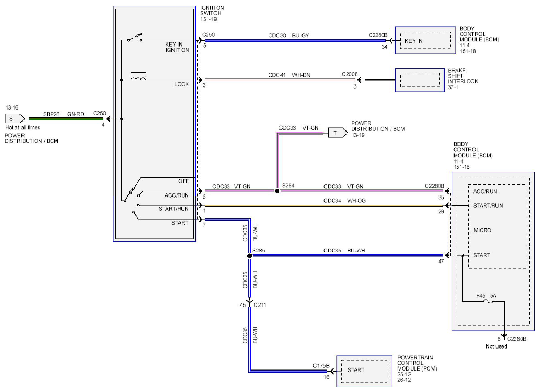Click the F45 5A fuse label

point(486,296)
